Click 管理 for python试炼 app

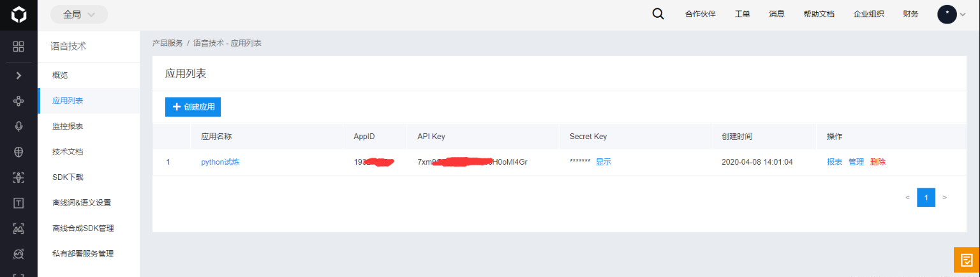[x=856, y=162]
